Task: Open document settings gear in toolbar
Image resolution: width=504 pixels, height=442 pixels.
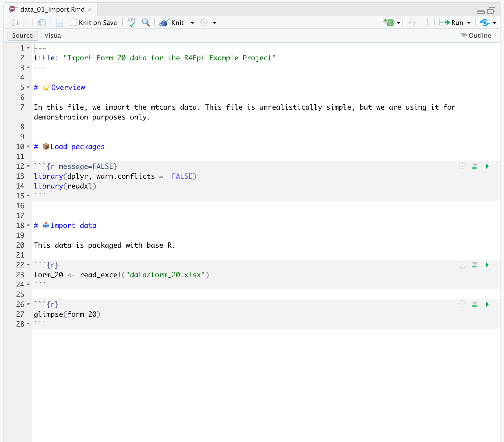Action: tap(204, 23)
